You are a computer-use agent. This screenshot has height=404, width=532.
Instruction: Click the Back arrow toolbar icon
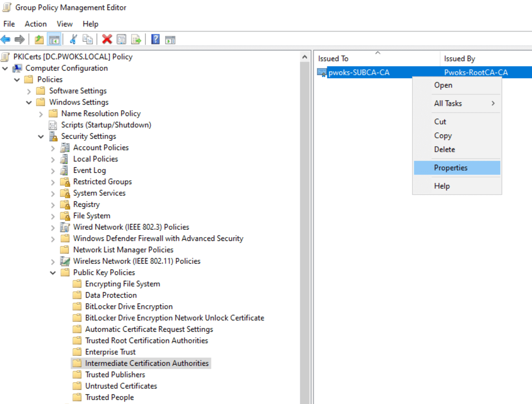point(5,40)
